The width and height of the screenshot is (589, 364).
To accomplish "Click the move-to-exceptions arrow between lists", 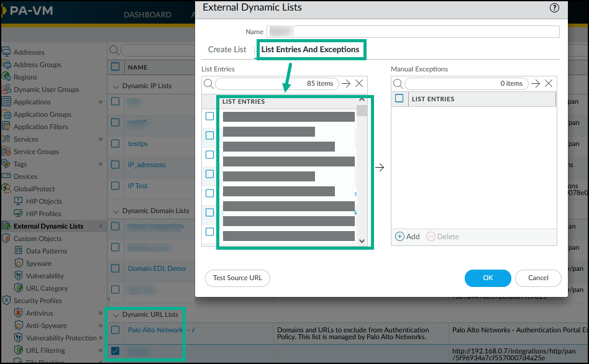I will [380, 168].
